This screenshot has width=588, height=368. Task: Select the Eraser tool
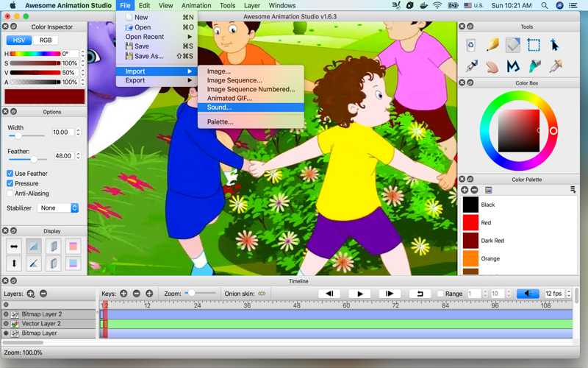click(x=512, y=45)
